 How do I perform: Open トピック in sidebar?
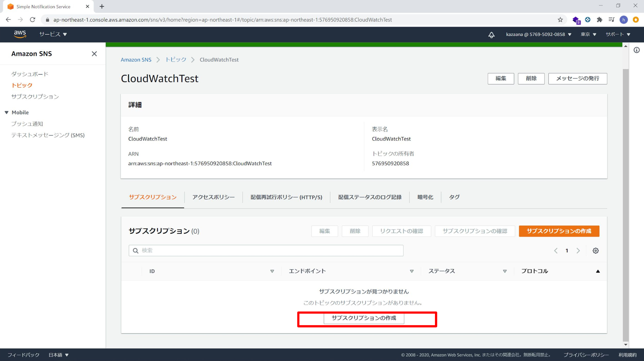click(22, 85)
